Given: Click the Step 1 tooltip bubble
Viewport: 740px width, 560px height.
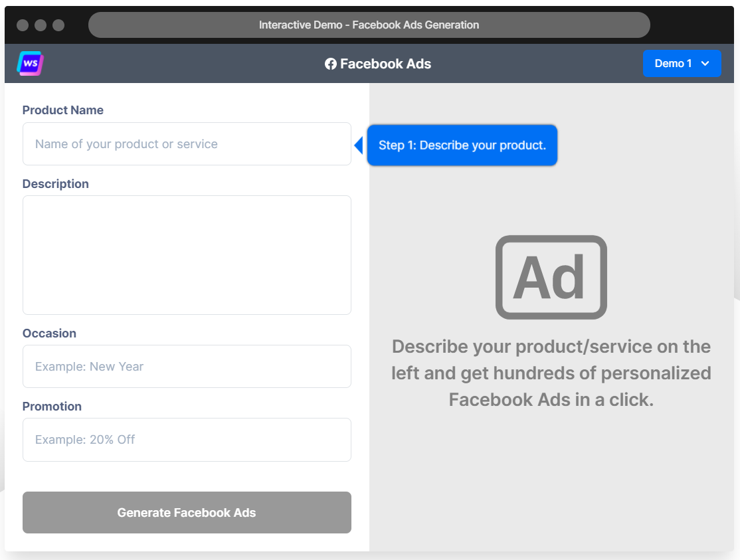Looking at the screenshot, I should [x=462, y=145].
